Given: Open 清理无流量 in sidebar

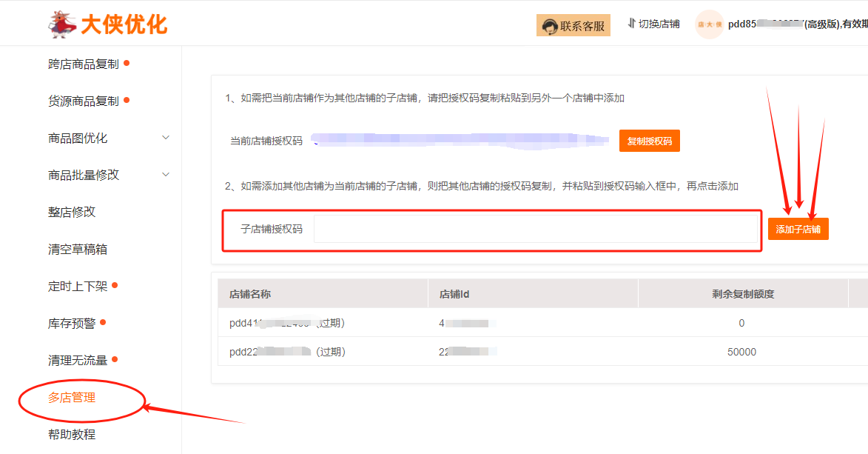Looking at the screenshot, I should click(x=78, y=361).
